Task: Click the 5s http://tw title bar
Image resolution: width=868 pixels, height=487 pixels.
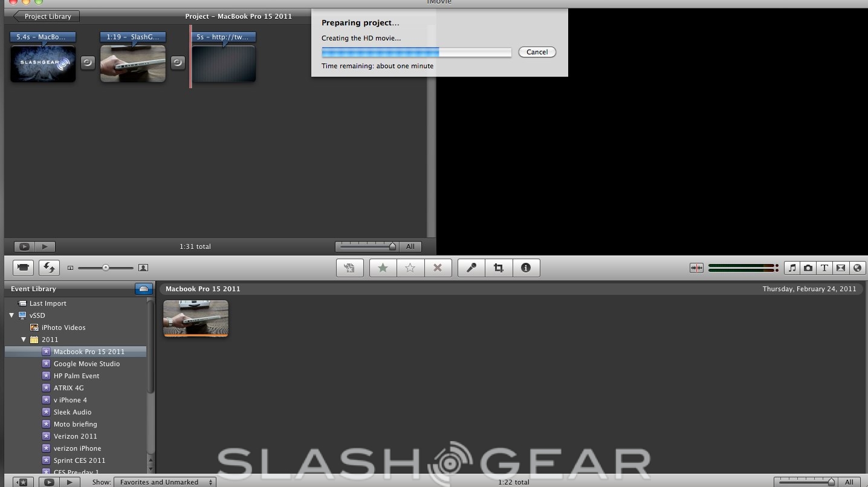Action: [x=224, y=37]
